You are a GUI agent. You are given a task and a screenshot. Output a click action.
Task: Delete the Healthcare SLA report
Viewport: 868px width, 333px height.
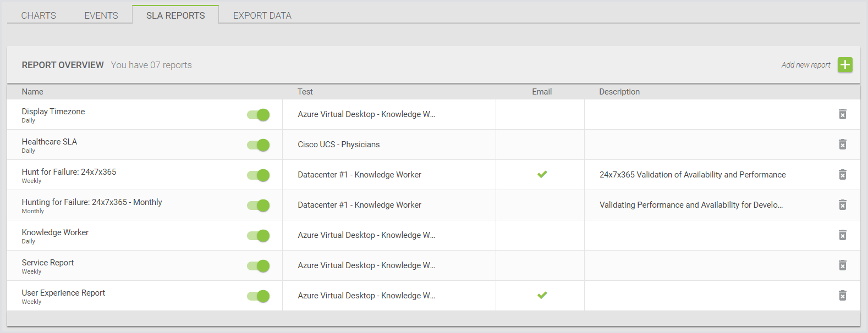[842, 145]
